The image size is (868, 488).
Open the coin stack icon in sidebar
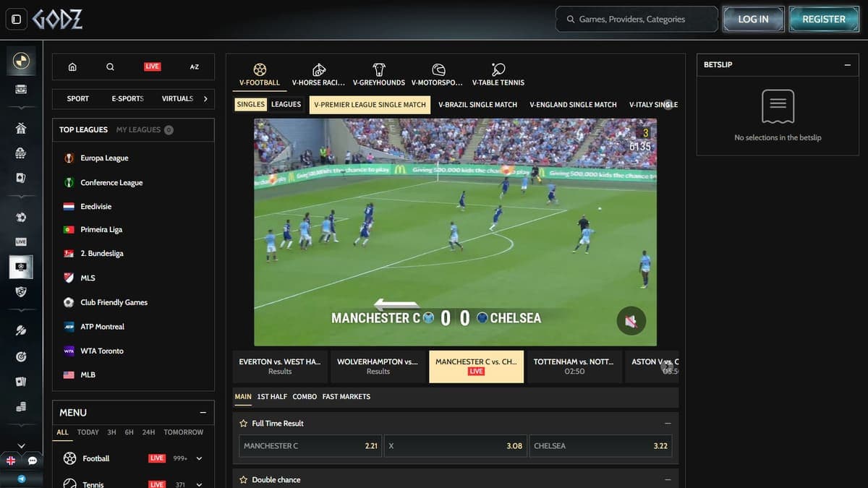pos(21,406)
